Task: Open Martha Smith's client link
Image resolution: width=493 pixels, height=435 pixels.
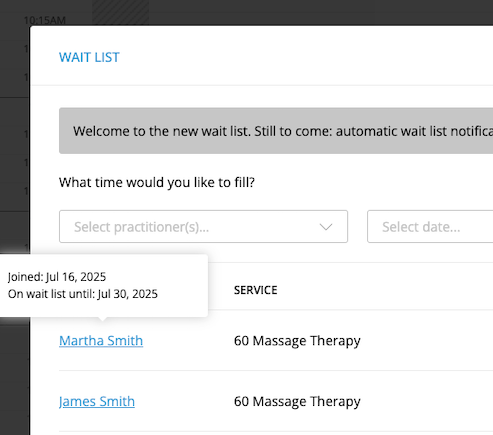Action: click(x=101, y=340)
